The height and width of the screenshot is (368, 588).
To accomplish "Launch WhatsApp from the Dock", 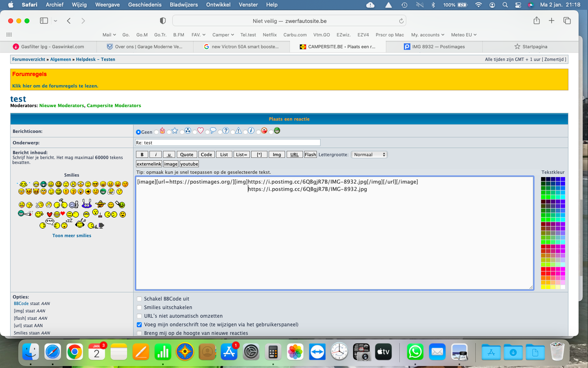I will point(415,352).
